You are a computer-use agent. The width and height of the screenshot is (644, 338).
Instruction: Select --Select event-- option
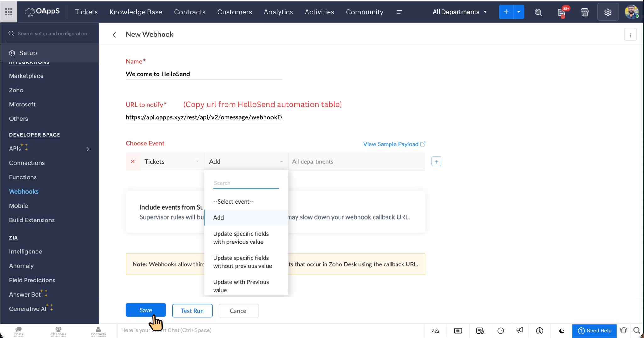pyautogui.click(x=246, y=202)
